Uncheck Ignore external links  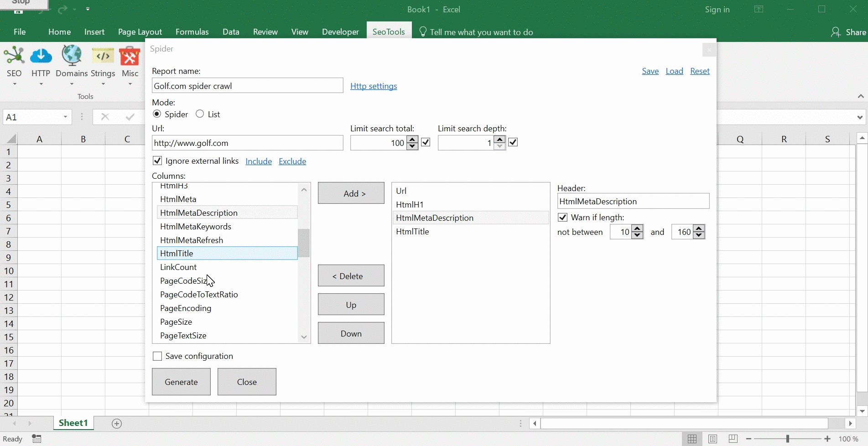coord(157,161)
